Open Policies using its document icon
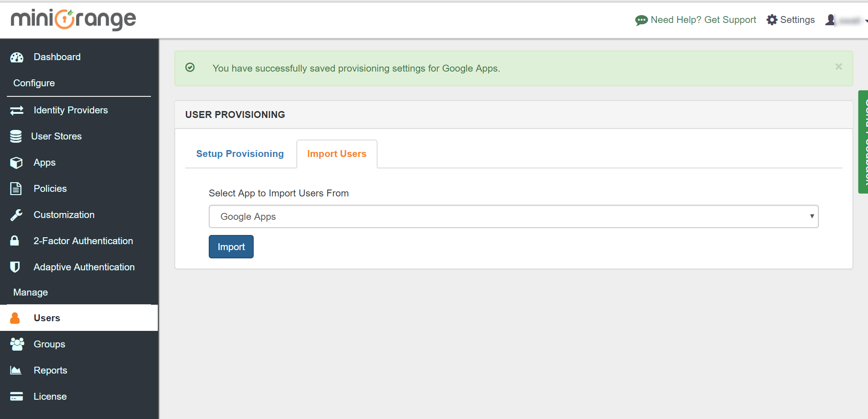Viewport: 868px width, 419px height. [16, 188]
